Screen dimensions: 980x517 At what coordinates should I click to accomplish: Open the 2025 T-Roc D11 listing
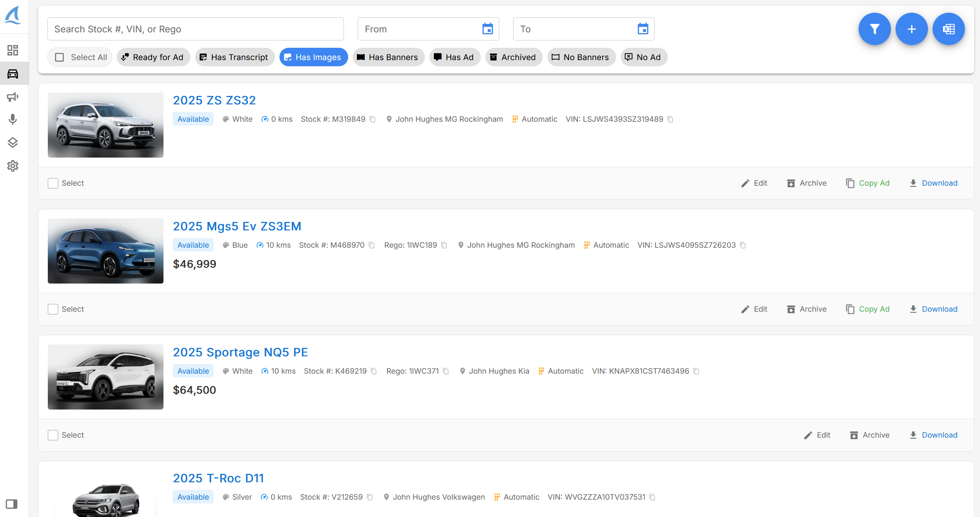point(218,478)
